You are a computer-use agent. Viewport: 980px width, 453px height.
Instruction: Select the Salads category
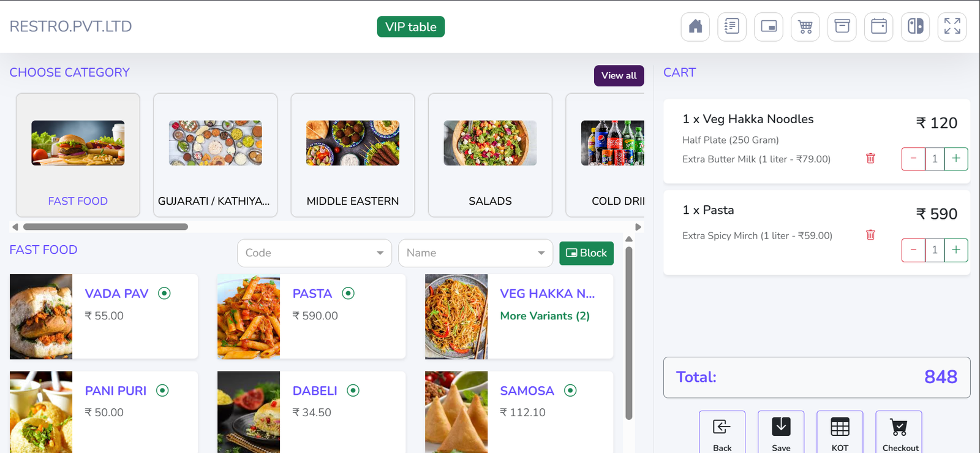(490, 155)
